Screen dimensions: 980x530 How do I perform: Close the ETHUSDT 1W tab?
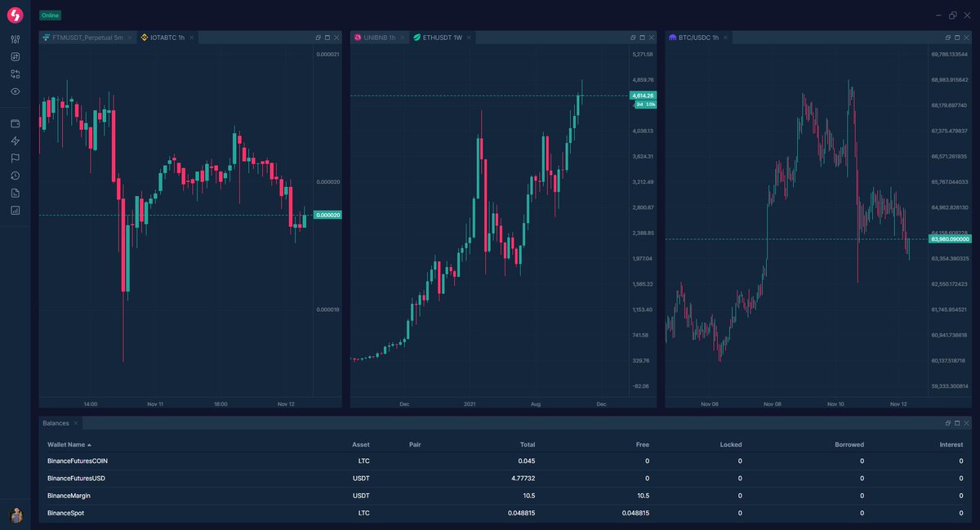[470, 38]
